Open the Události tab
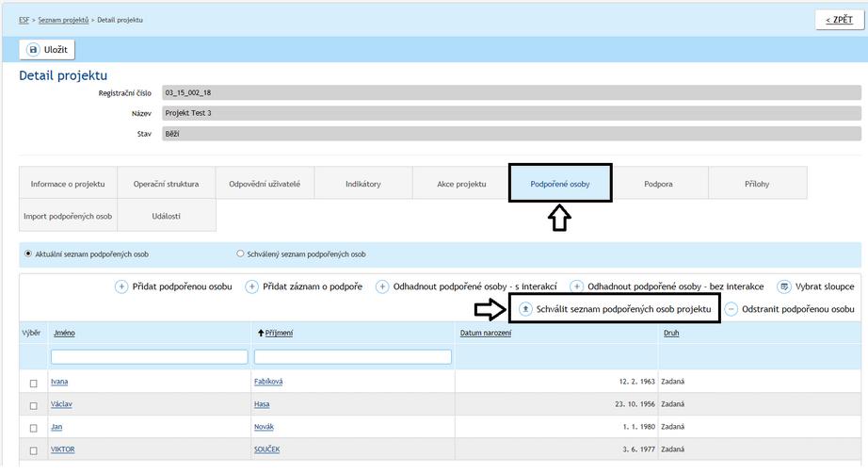The height and width of the screenshot is (474, 868). (x=166, y=216)
